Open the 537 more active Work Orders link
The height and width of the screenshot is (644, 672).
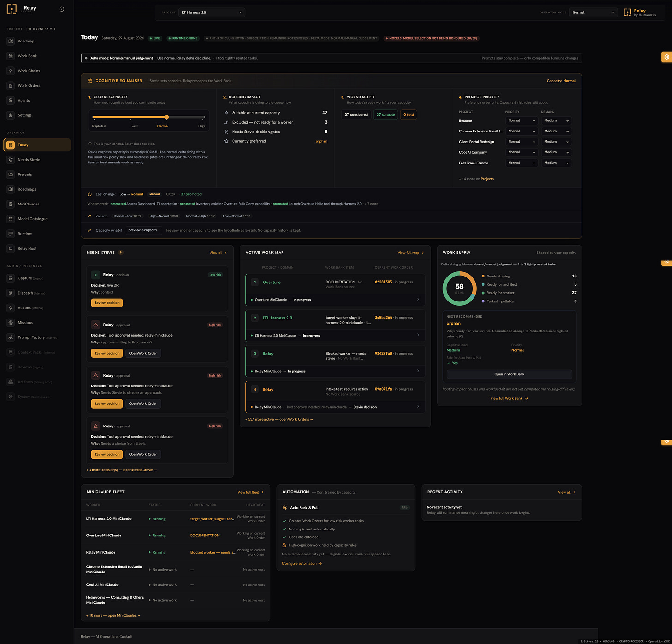coord(279,419)
